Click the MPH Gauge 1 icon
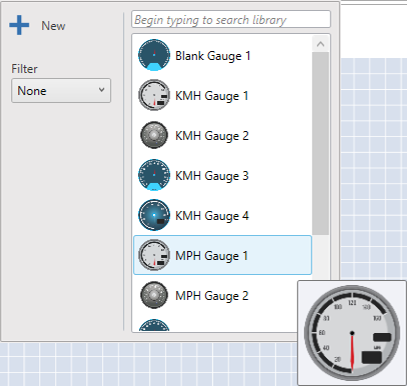The image size is (407, 386). [154, 255]
